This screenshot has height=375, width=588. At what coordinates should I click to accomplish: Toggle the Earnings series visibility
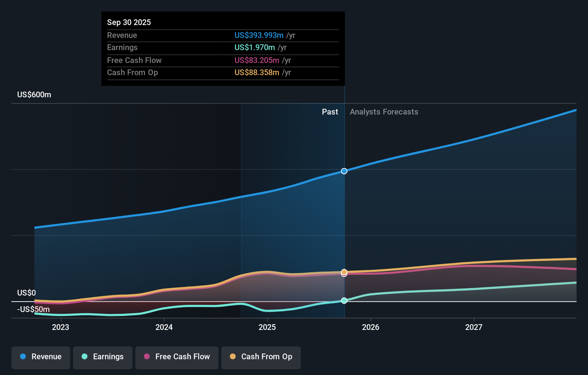click(102, 357)
